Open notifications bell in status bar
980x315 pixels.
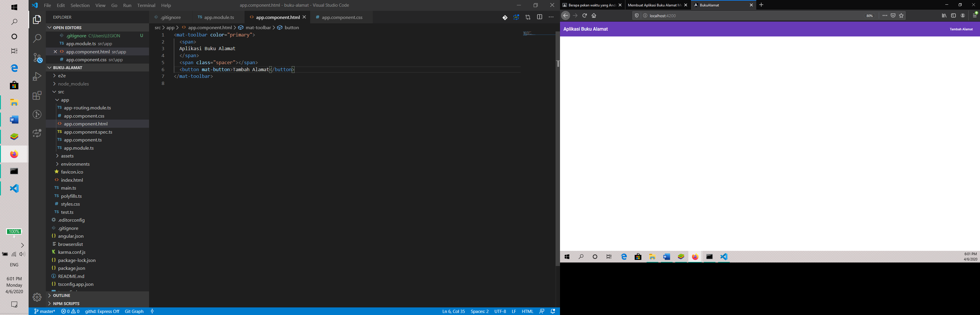coord(553,311)
